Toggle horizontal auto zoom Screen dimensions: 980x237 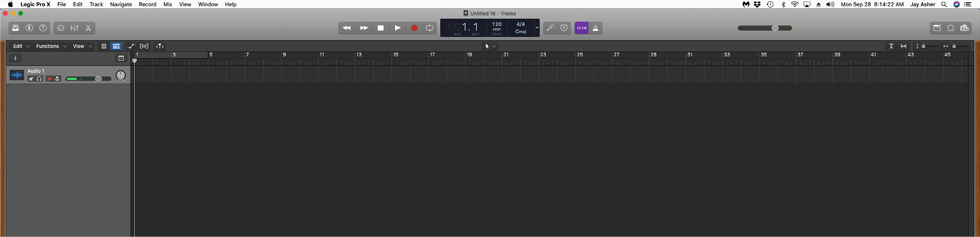pos(904,46)
